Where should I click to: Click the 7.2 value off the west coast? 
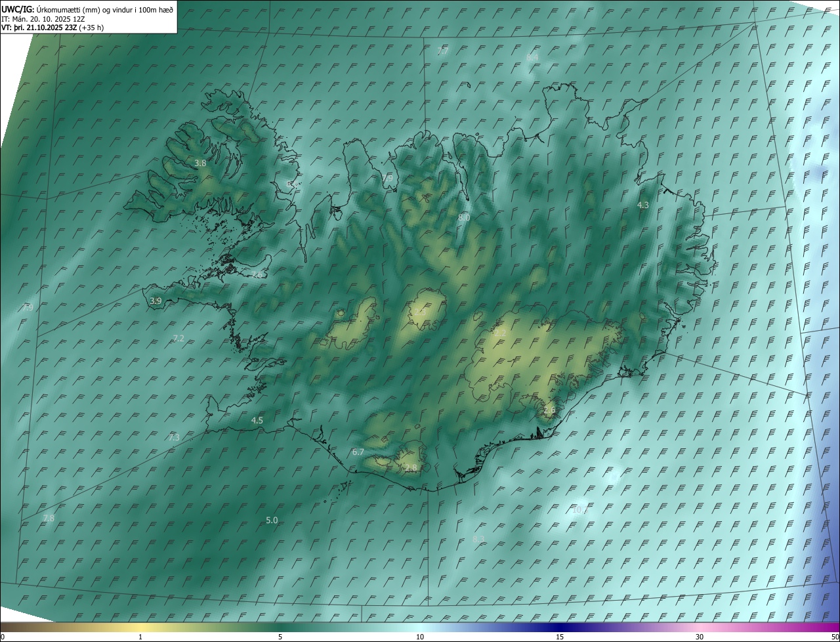coord(178,338)
